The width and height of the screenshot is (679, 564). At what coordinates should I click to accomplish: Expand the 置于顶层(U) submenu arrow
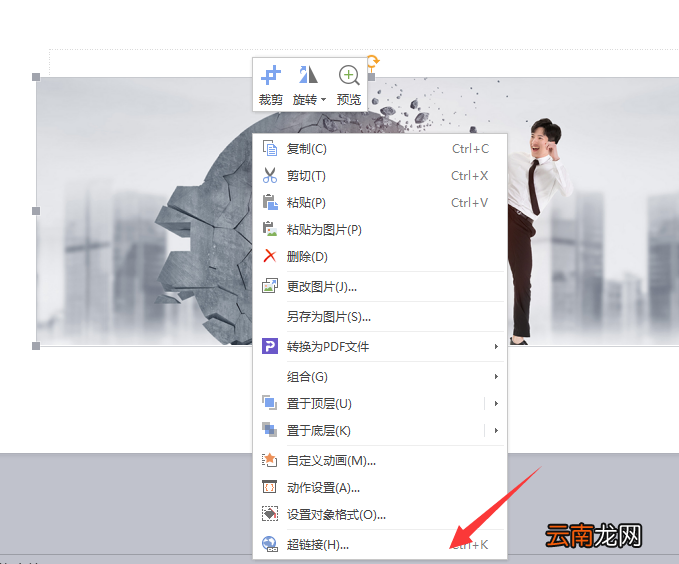click(496, 404)
